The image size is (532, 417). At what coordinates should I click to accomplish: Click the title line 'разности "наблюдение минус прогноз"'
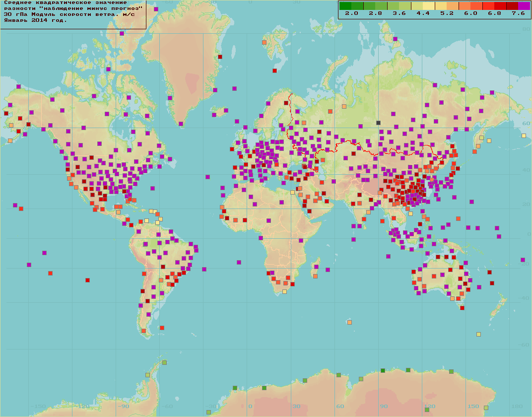point(73,8)
